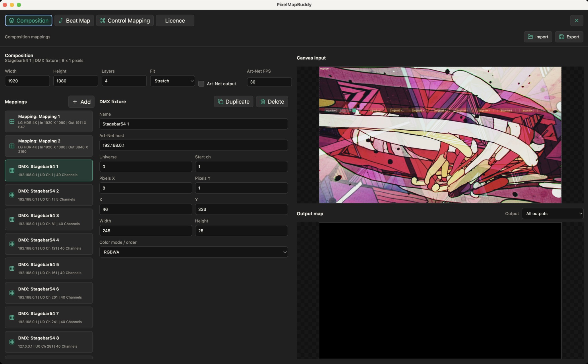Open the Fit dropdown set to Stretch
Viewport: 588px width, 364px height.
172,81
